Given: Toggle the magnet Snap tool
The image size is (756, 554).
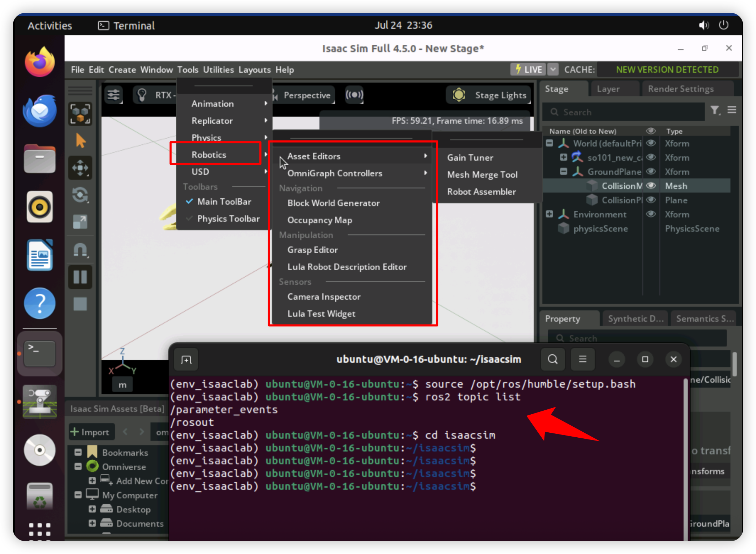Looking at the screenshot, I should pos(81,250).
